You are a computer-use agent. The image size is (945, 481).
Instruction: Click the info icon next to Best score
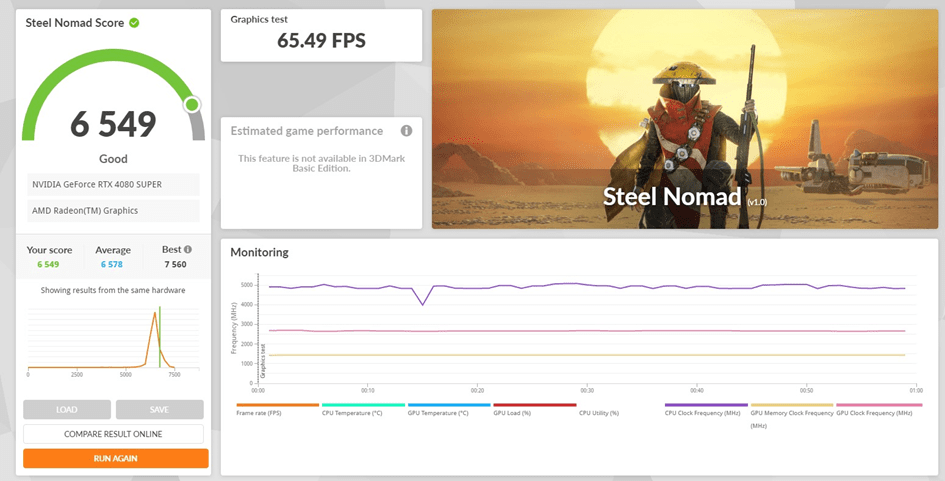(x=188, y=250)
